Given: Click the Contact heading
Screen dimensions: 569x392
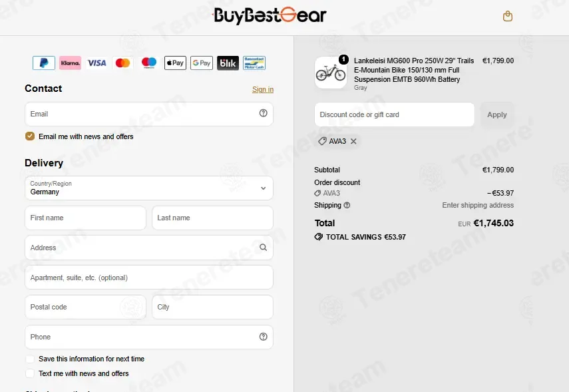Looking at the screenshot, I should [x=43, y=89].
